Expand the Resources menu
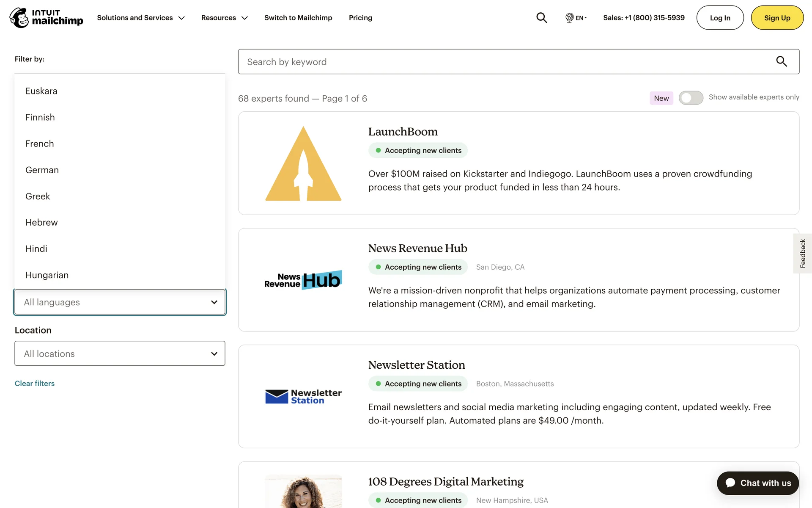812x508 pixels. click(224, 18)
